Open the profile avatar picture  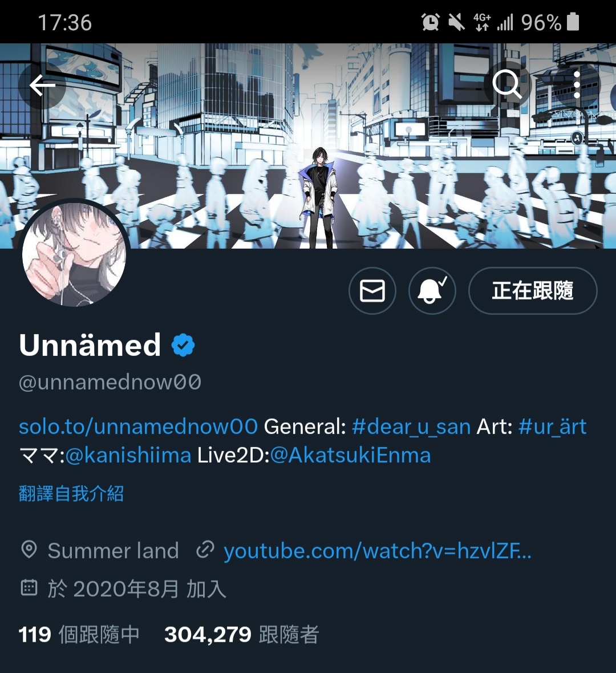[x=74, y=255]
